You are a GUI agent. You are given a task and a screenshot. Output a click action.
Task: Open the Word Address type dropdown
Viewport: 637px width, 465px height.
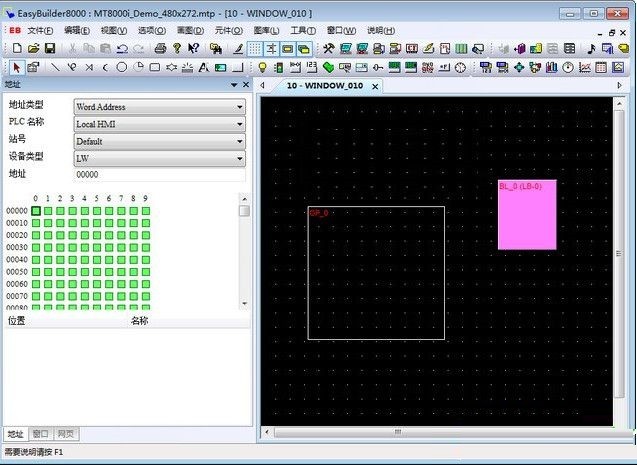click(x=159, y=107)
